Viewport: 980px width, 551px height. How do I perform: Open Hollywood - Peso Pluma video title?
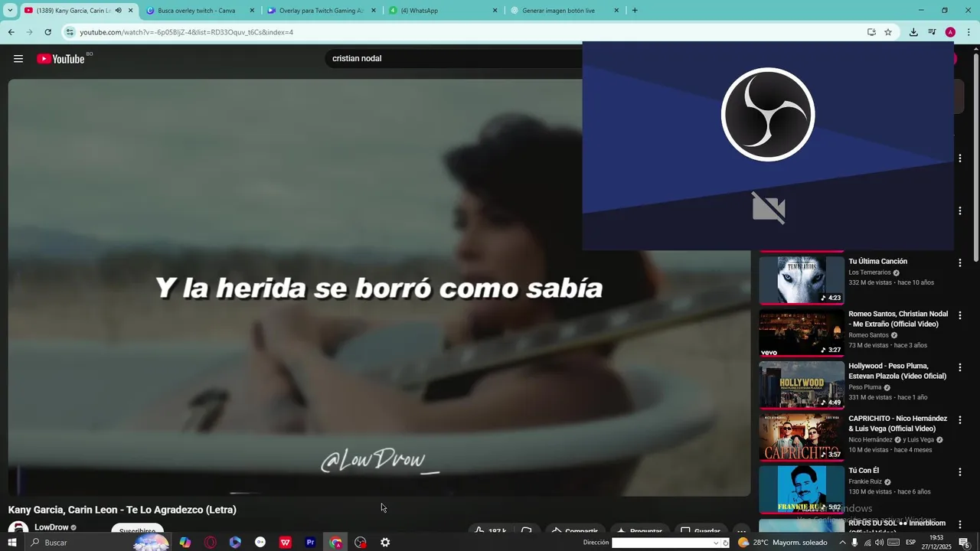pyautogui.click(x=897, y=371)
